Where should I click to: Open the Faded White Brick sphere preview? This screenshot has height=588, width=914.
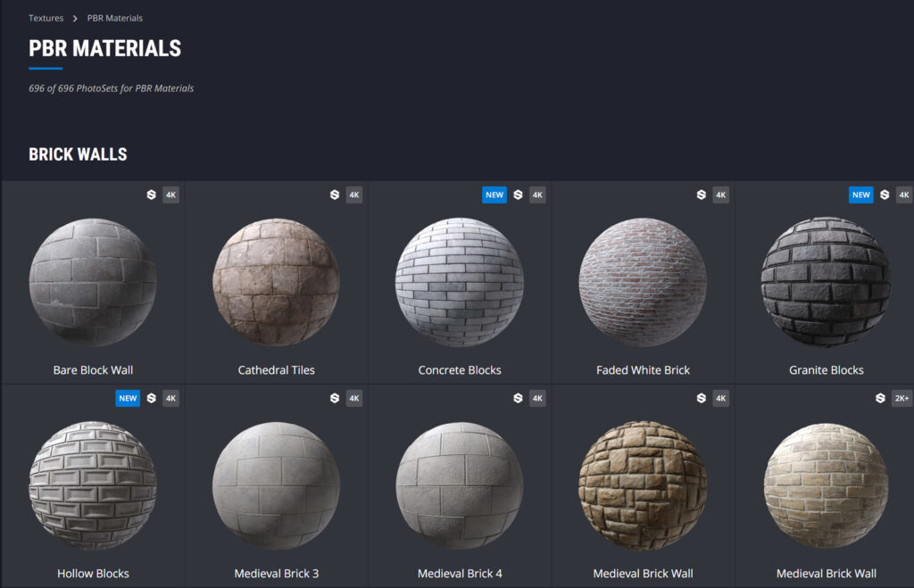tap(643, 282)
